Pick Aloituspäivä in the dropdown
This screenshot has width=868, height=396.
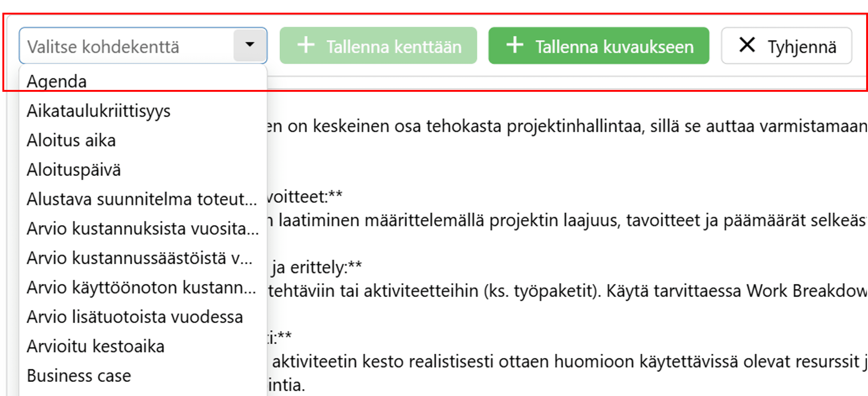click(x=73, y=169)
